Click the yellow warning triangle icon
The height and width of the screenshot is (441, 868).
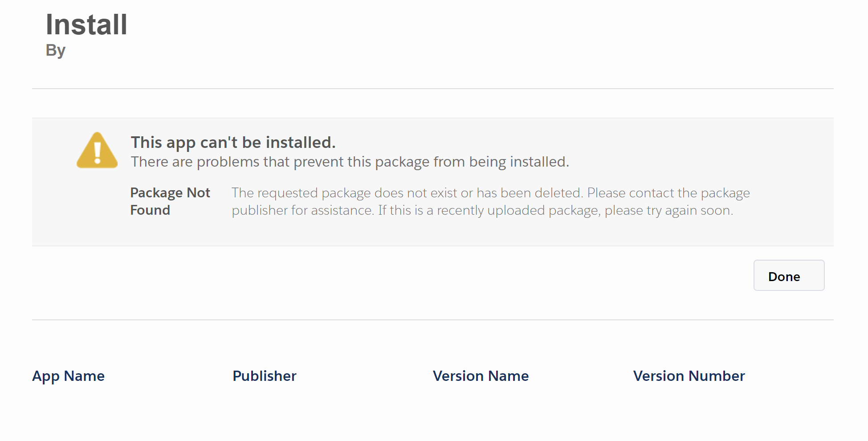pyautogui.click(x=97, y=151)
